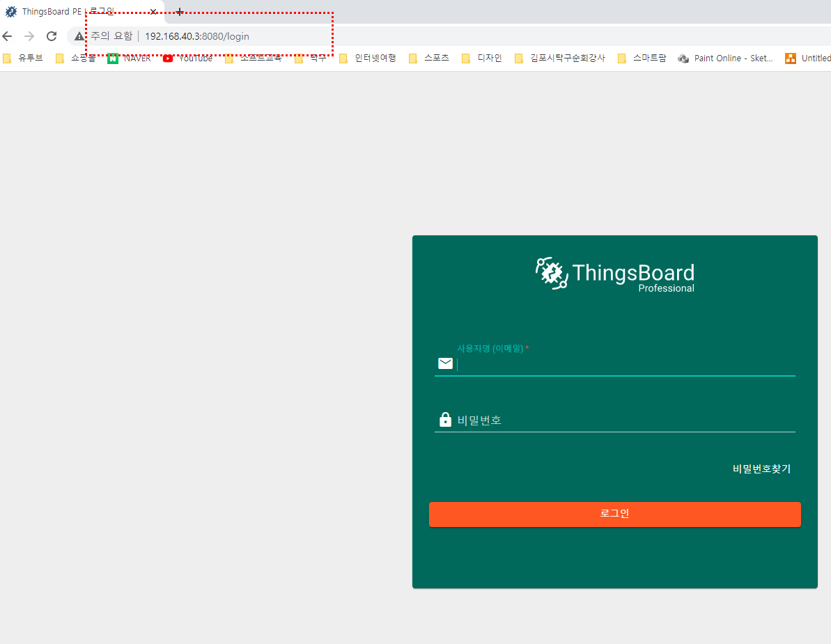Click the URL 192.168.40.3:8080/login in address bar
The height and width of the screenshot is (644, 831).
tap(196, 36)
